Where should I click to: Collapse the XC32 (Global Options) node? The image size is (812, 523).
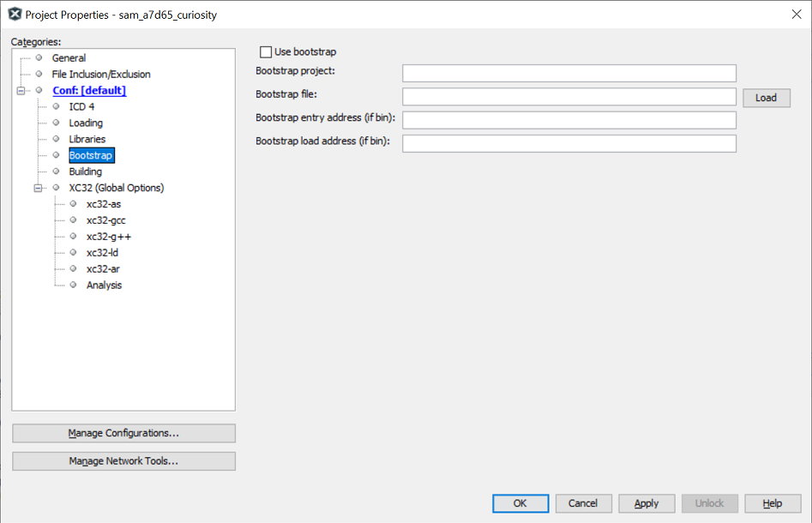coord(38,188)
